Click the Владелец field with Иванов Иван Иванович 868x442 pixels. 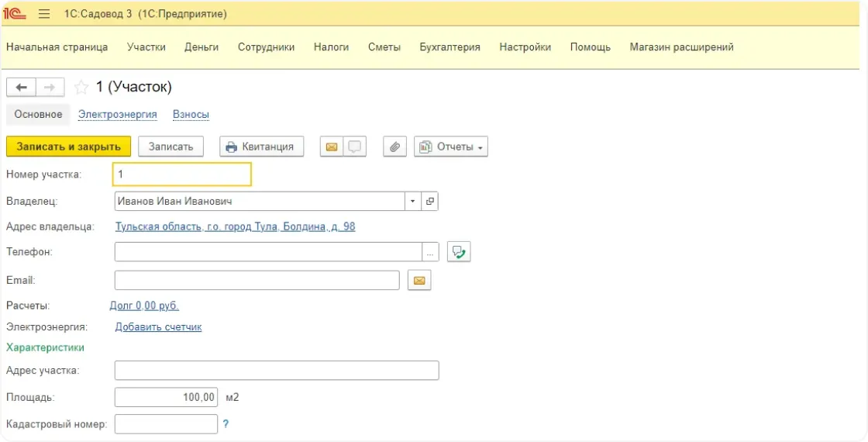(x=260, y=201)
